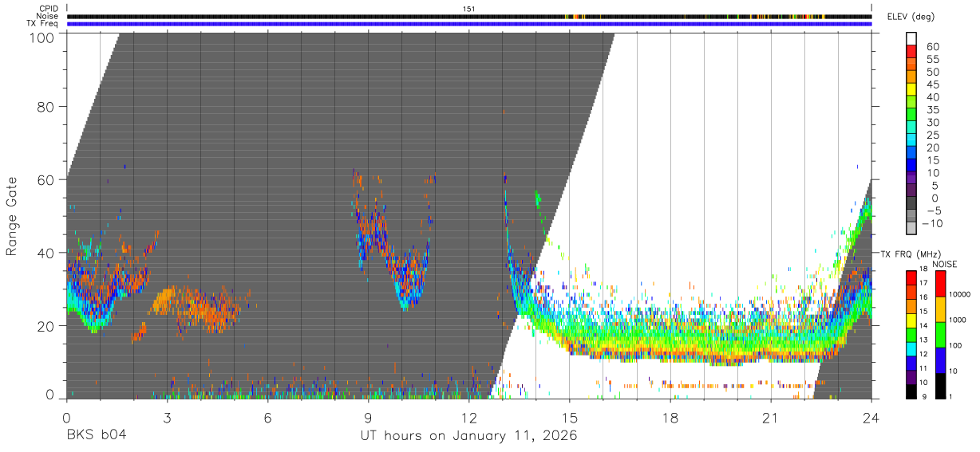Click TX FRQ legend label 14

point(924,325)
